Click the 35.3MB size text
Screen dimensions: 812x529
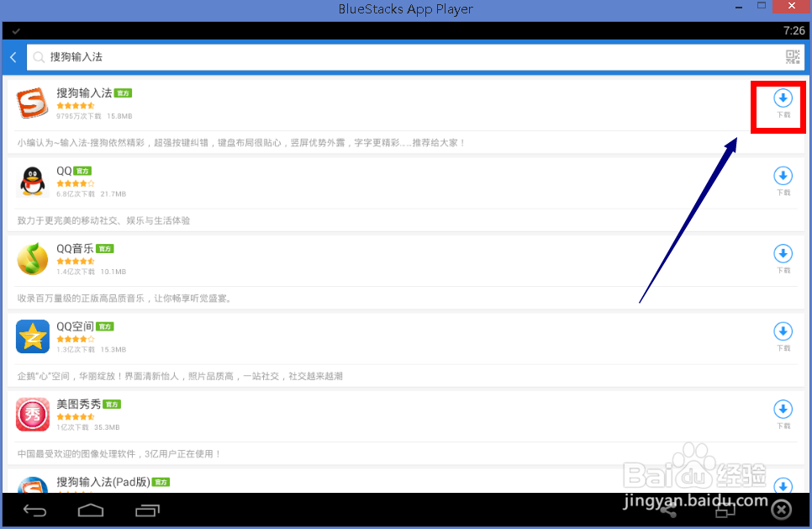point(107,427)
